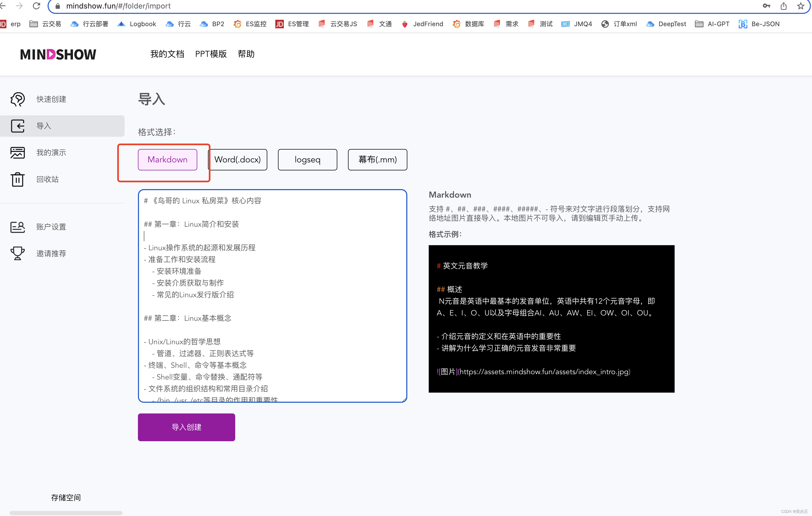This screenshot has height=516, width=812.
Task: Click inside the markdown content text area
Action: pyautogui.click(x=272, y=296)
